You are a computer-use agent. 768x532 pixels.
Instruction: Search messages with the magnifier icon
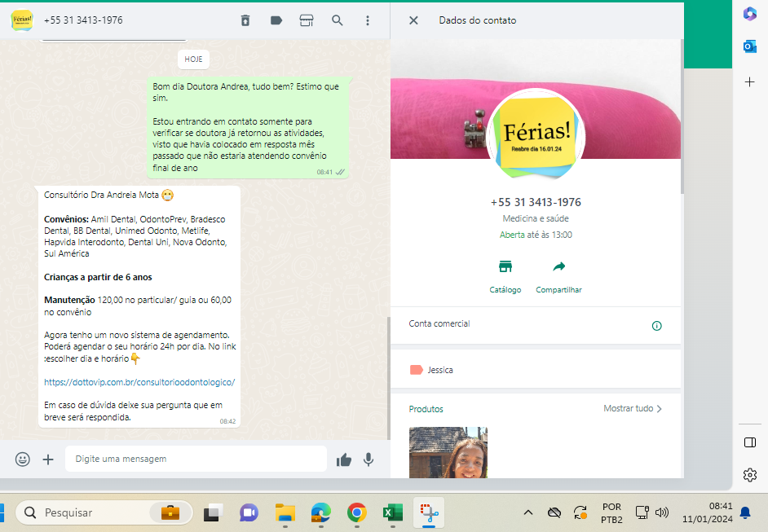[x=338, y=20]
